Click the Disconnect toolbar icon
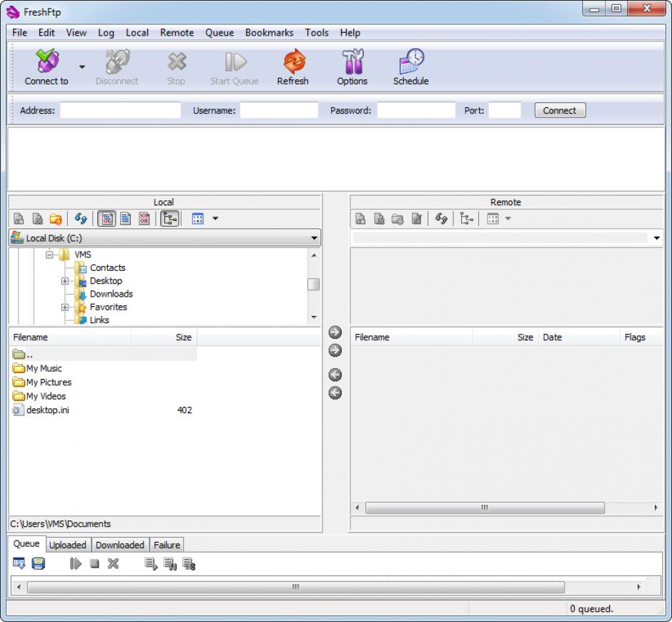Image resolution: width=672 pixels, height=622 pixels. pyautogui.click(x=117, y=67)
